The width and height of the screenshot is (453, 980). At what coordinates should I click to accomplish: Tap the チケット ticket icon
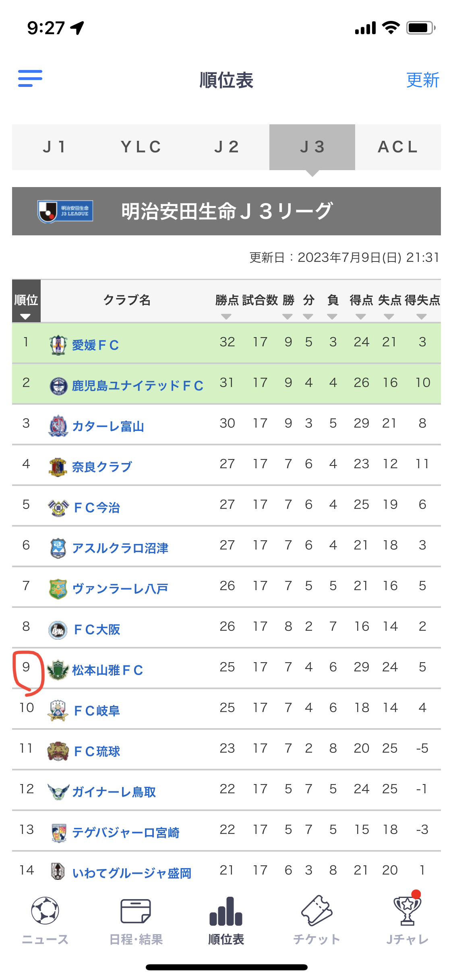tap(317, 911)
